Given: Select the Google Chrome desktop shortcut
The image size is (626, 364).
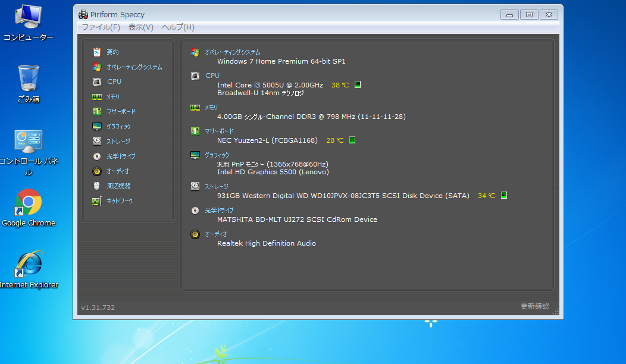Looking at the screenshot, I should click(29, 208).
